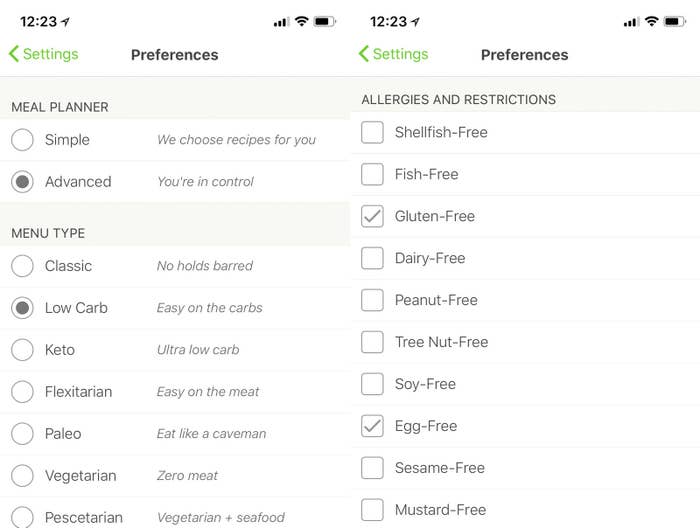Enable the Sesame-Free checkbox
Viewport: 700px width, 528px height.
pos(372,468)
